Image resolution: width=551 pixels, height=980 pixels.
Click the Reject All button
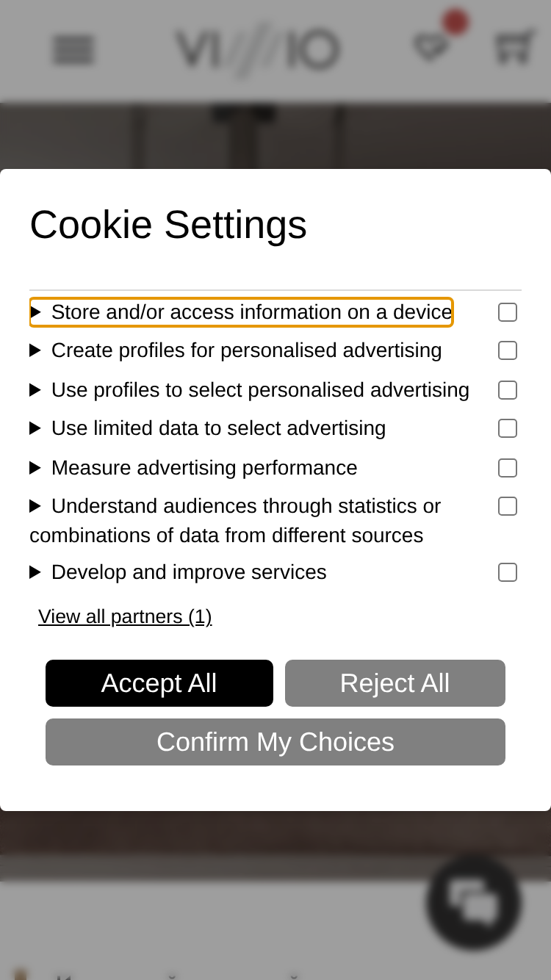pyautogui.click(x=395, y=683)
